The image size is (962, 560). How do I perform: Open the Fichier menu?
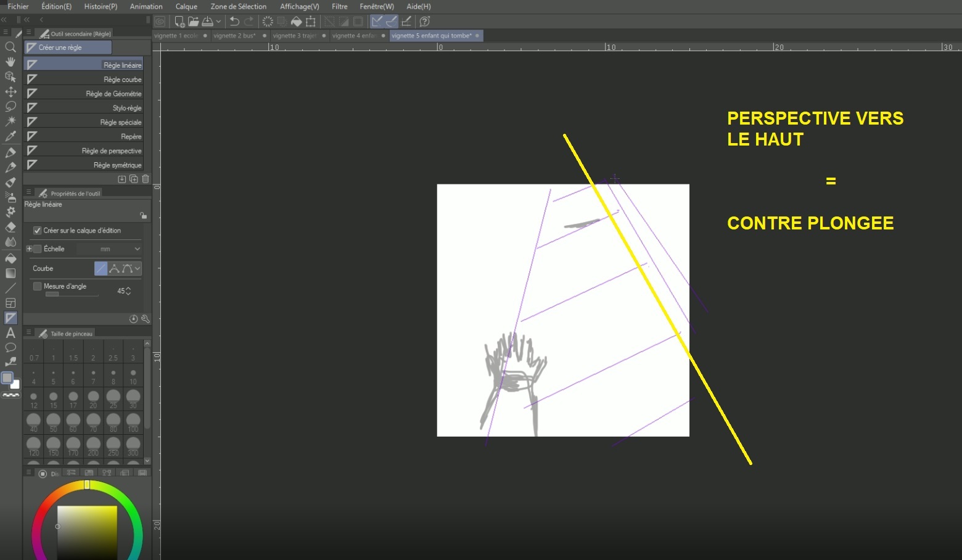coord(18,6)
